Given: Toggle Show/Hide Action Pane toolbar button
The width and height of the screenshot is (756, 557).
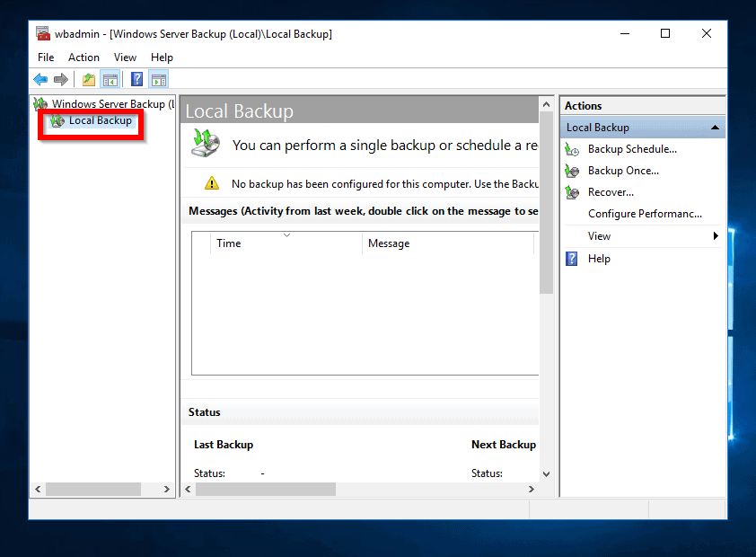Looking at the screenshot, I should coord(159,80).
